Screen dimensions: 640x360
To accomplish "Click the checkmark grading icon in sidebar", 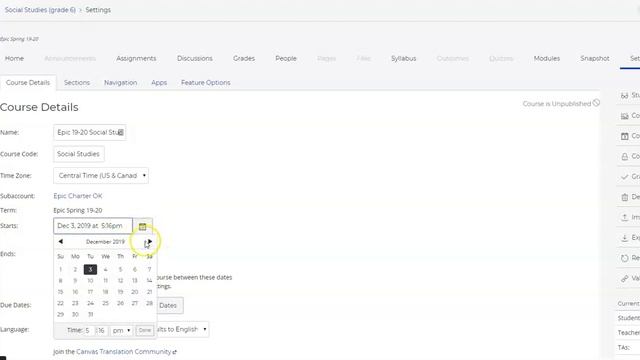I will click(624, 177).
